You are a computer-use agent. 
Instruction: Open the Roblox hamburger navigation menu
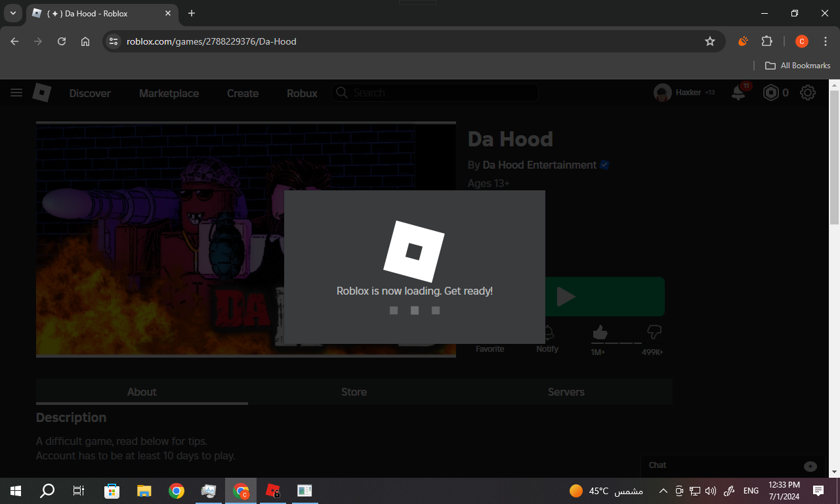click(x=16, y=93)
